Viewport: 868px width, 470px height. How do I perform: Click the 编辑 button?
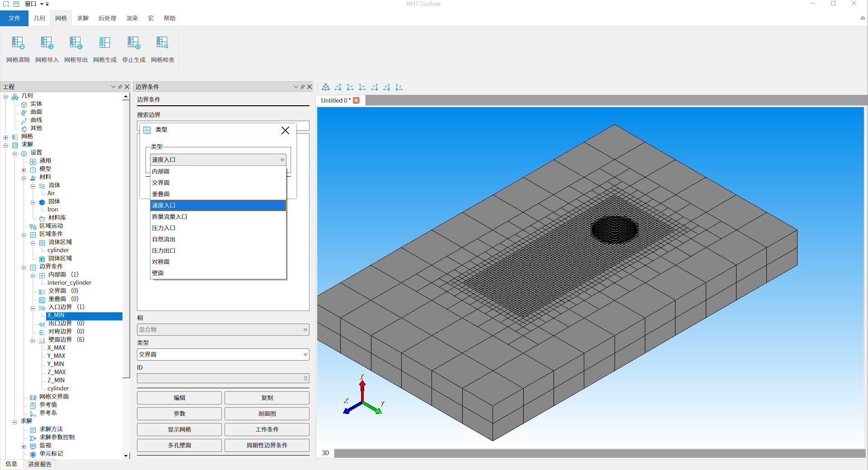(x=179, y=398)
